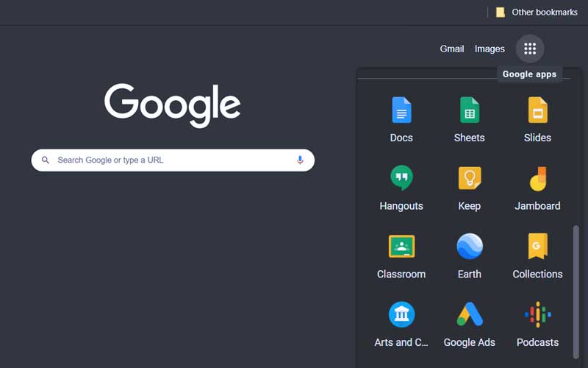Open the Gmail link
This screenshot has width=588, height=368.
coord(452,49)
